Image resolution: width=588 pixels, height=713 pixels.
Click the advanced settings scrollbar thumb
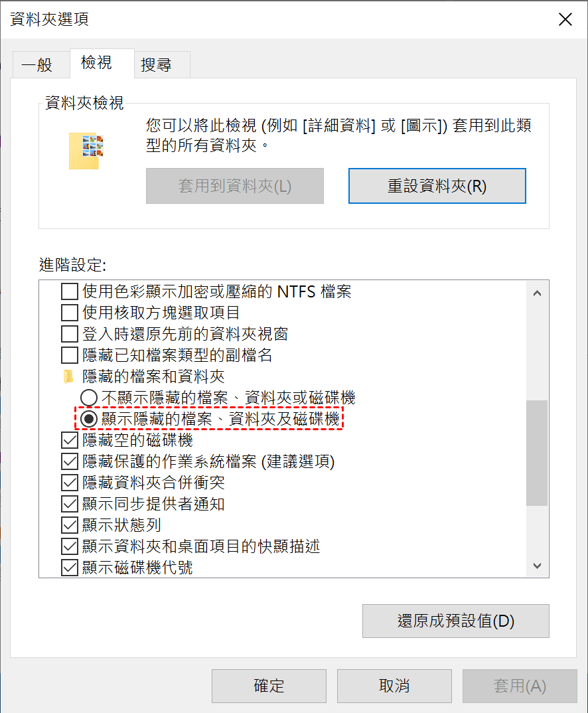pyautogui.click(x=537, y=453)
